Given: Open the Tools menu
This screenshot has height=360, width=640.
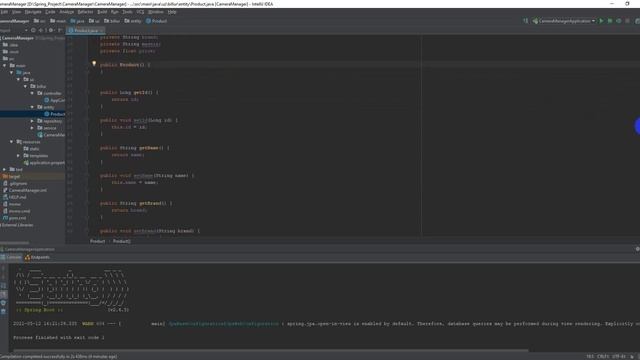Looking at the screenshot, I should [127, 12].
